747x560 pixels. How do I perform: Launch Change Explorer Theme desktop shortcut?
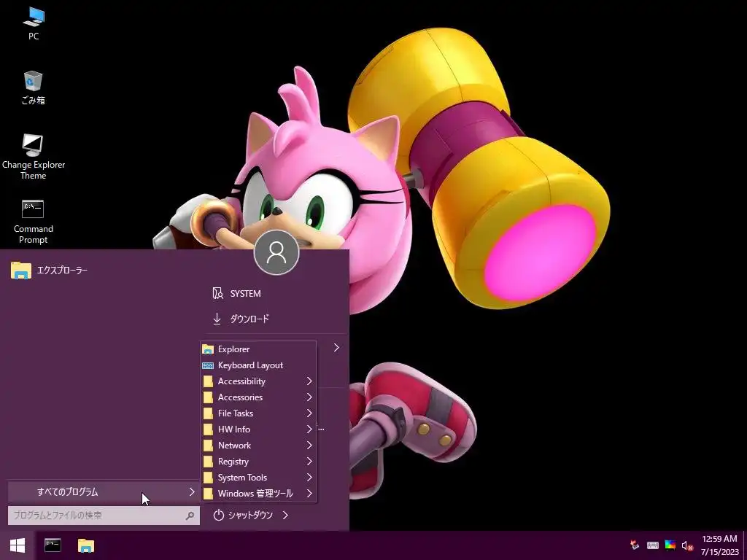coord(34,157)
